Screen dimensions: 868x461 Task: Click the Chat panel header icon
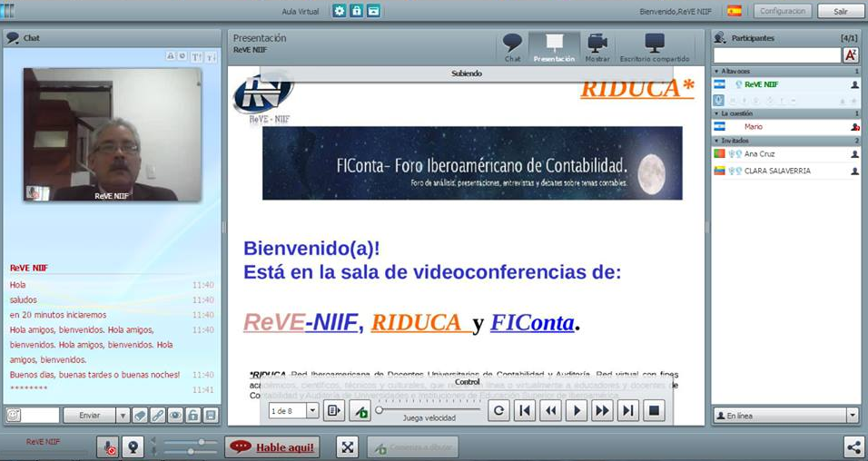click(12, 38)
